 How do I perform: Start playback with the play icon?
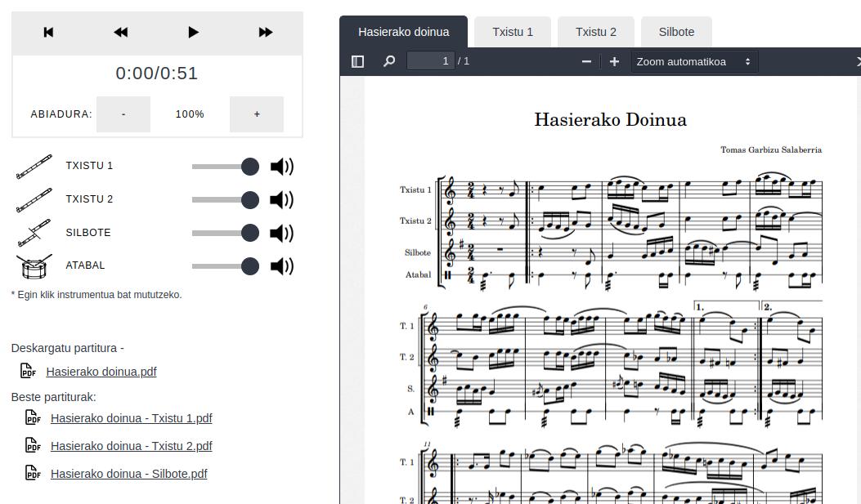193,33
